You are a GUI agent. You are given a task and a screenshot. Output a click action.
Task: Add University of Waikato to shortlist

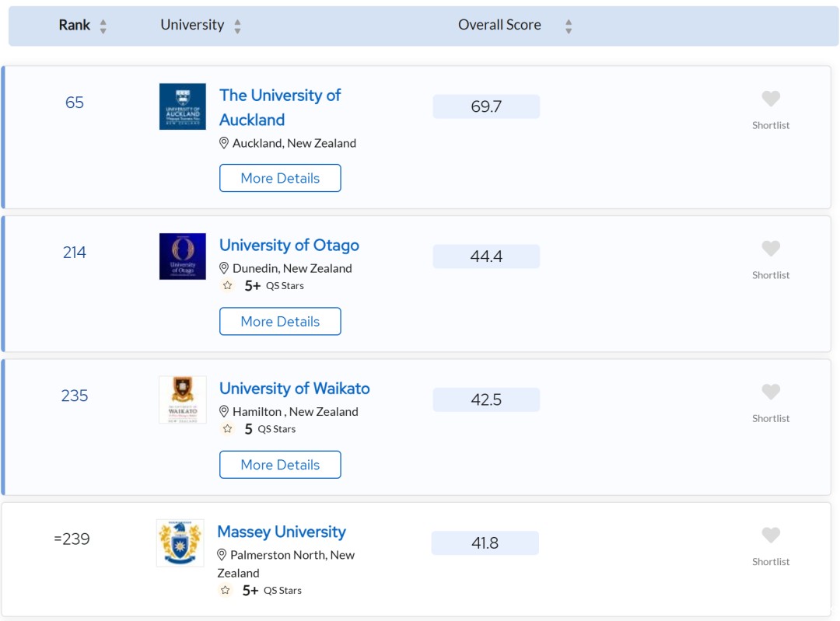click(x=770, y=392)
